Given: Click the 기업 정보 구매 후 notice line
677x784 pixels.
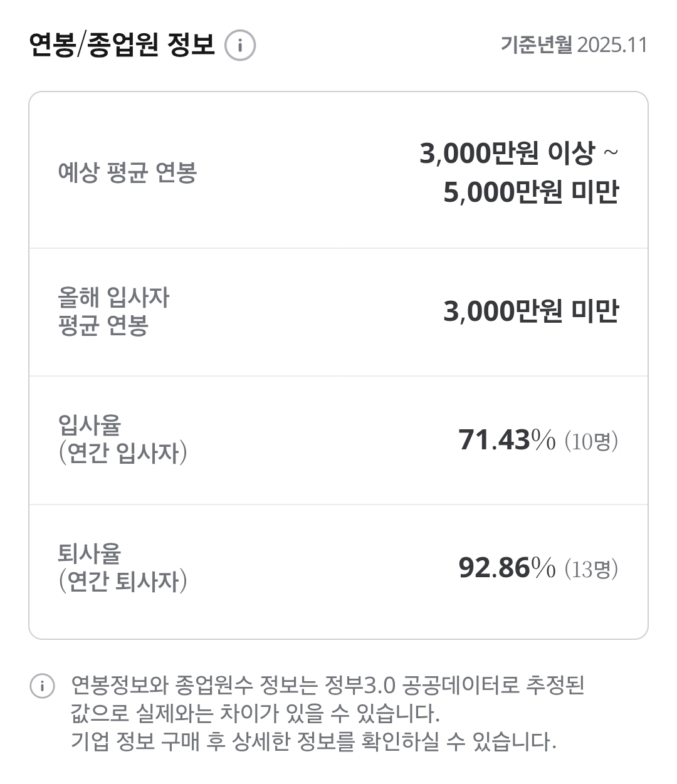Looking at the screenshot, I should pos(313,741).
